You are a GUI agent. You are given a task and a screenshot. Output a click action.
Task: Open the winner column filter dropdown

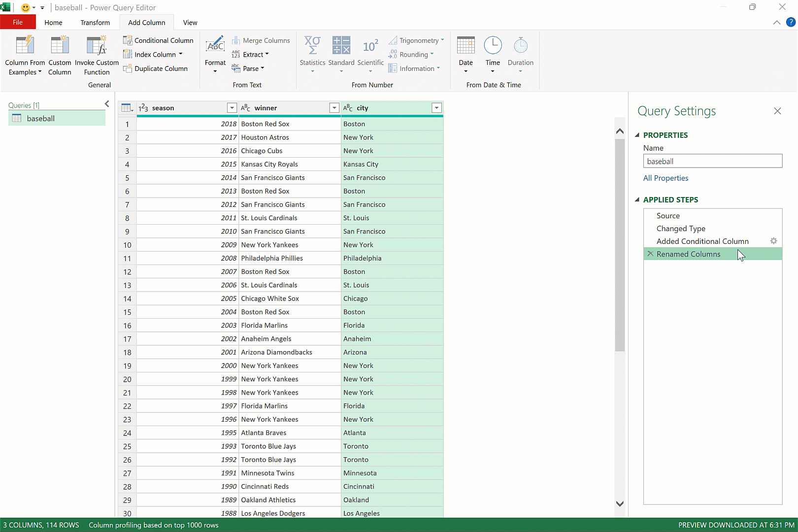[334, 108]
